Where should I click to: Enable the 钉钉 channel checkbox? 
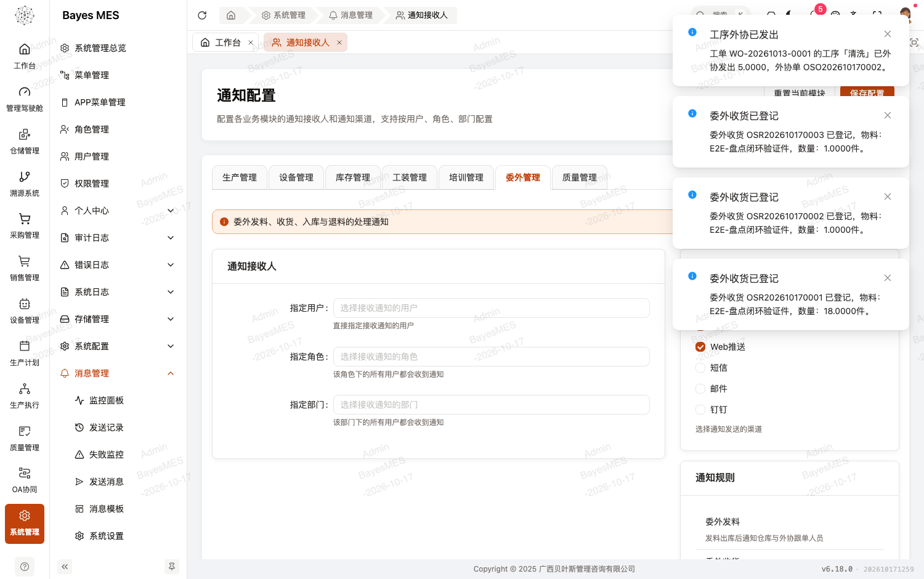700,410
